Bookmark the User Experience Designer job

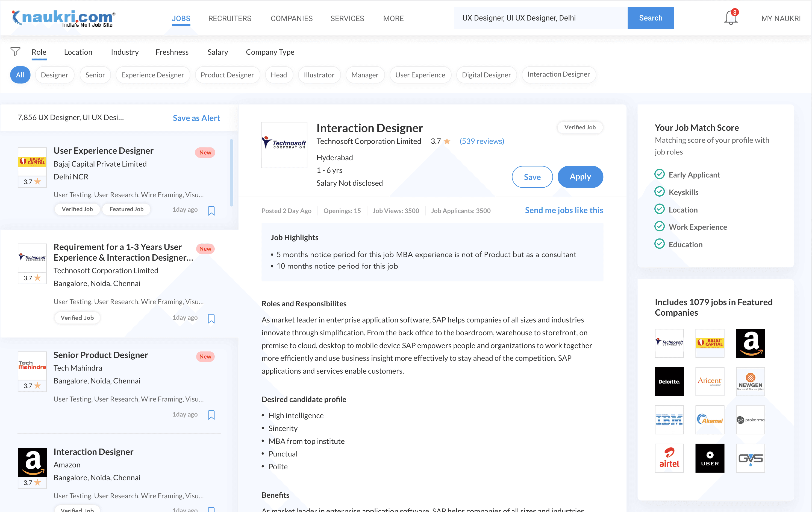(x=211, y=211)
